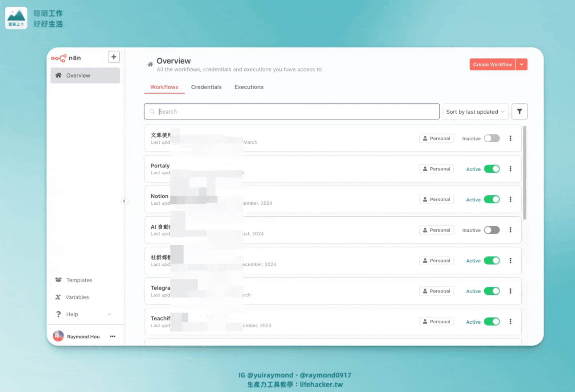Image resolution: width=575 pixels, height=392 pixels.
Task: Click the Inactive label on AI 自動 workflow
Action: coord(471,230)
